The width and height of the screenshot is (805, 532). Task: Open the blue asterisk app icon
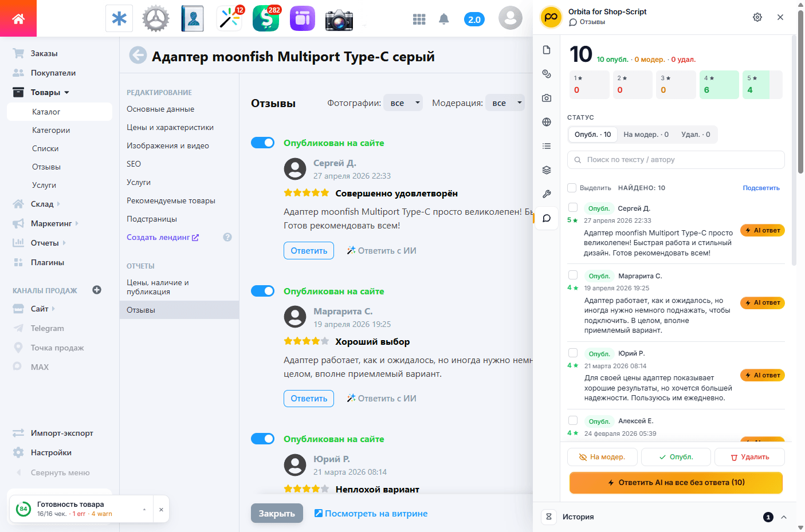point(119,18)
